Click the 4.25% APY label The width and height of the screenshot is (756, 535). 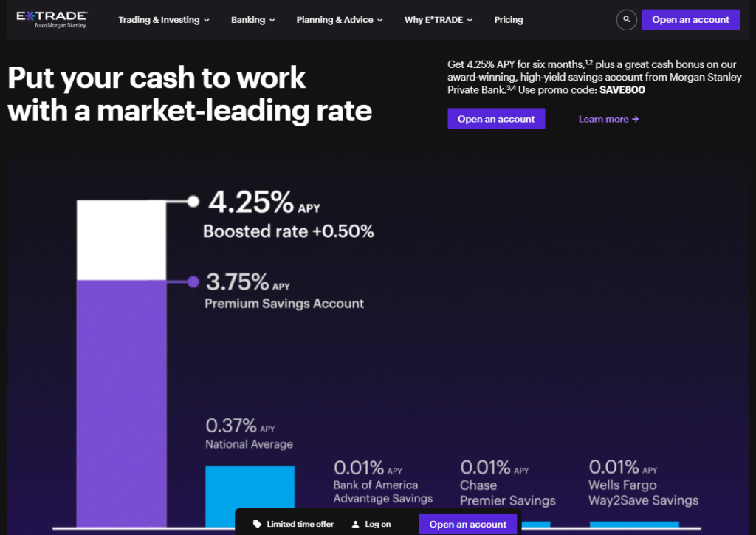click(x=264, y=202)
